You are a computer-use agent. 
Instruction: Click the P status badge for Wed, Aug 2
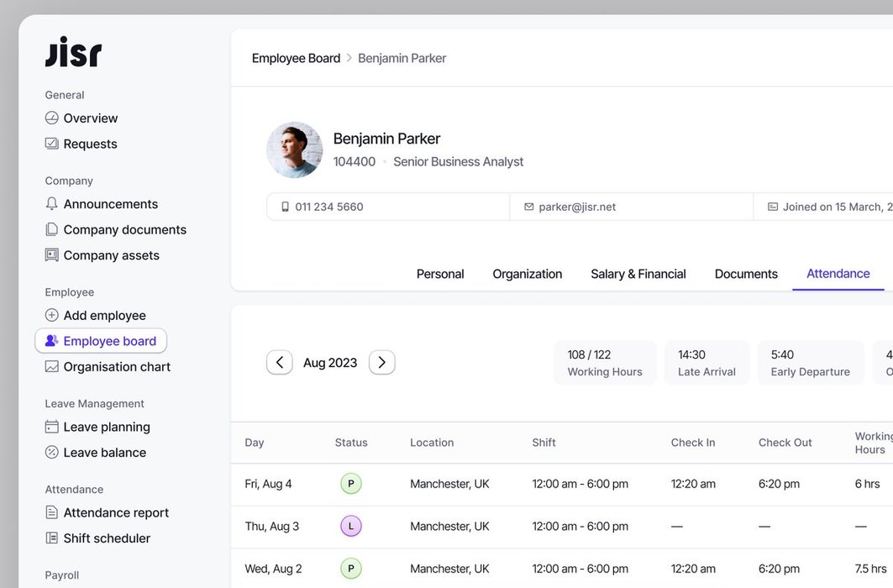[351, 569]
